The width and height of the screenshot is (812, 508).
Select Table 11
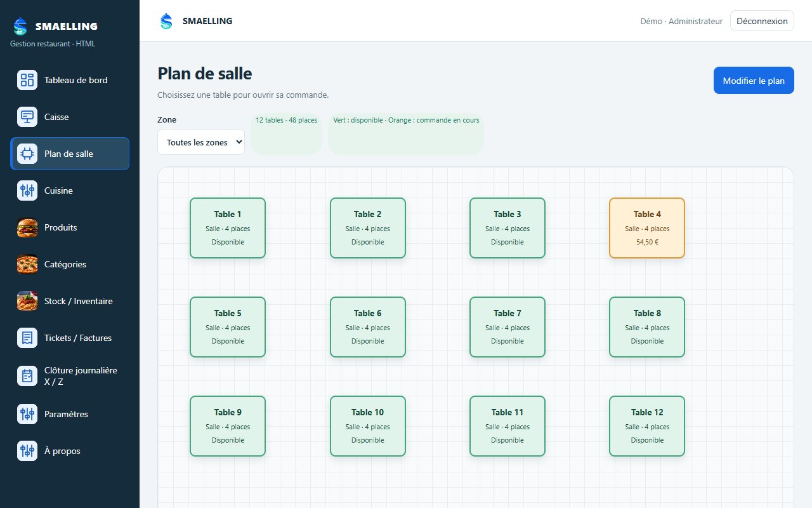[x=507, y=426]
